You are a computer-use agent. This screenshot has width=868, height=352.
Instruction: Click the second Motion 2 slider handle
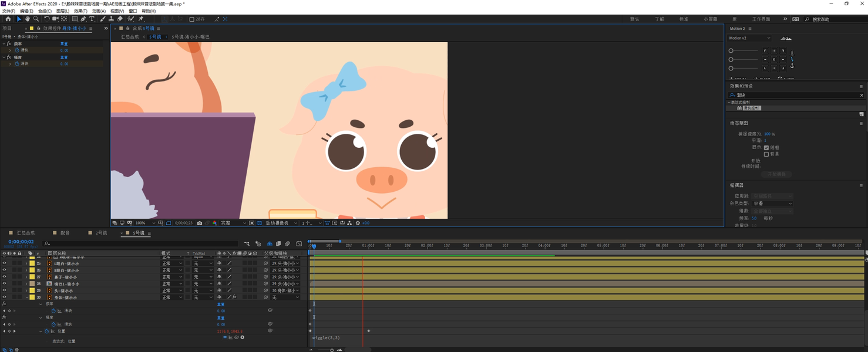[x=731, y=59]
